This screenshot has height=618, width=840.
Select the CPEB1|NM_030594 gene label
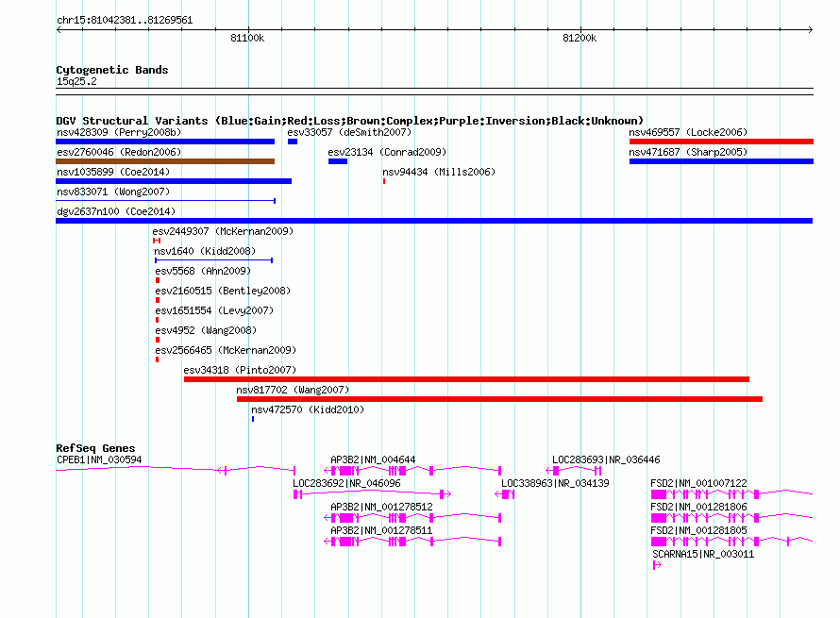click(99, 460)
